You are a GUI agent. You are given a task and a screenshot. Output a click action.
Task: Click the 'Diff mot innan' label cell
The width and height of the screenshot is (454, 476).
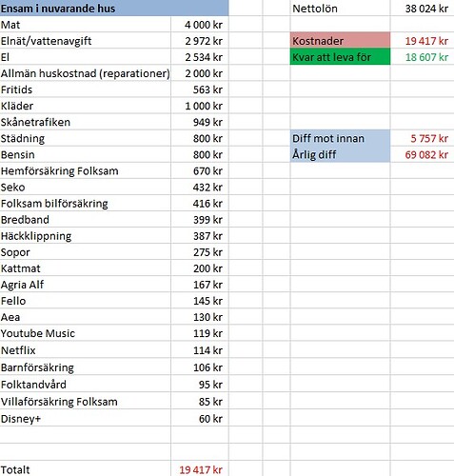point(340,138)
